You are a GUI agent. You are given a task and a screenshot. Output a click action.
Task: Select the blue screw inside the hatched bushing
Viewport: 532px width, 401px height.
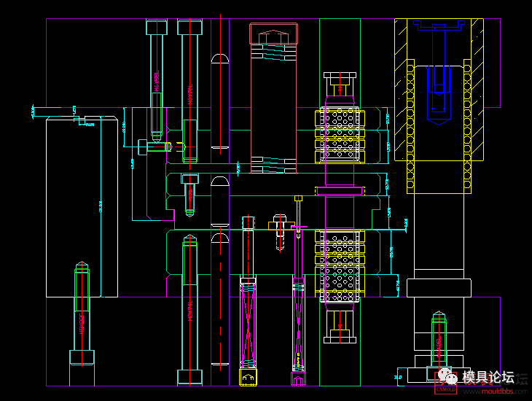coord(439,73)
